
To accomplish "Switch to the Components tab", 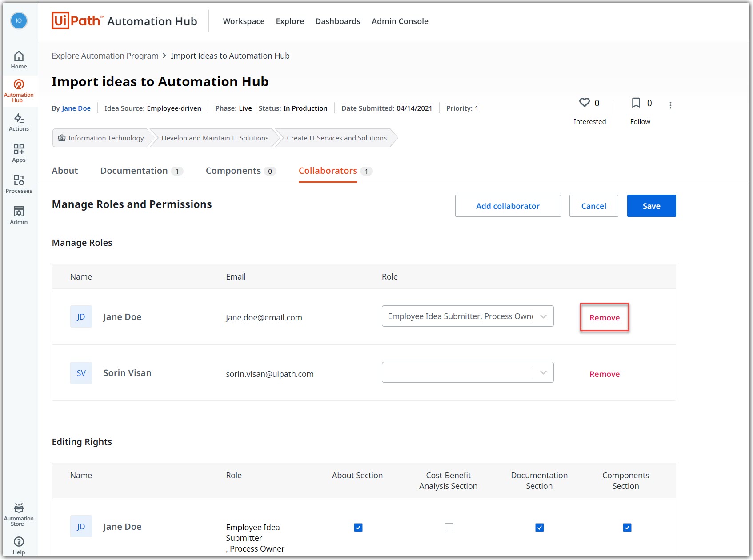I will click(240, 171).
